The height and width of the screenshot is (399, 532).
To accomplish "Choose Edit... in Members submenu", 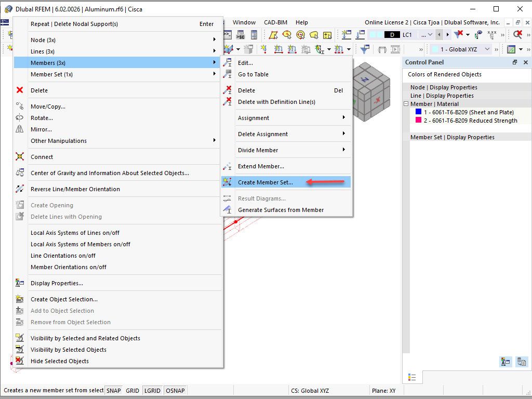I will [286, 63].
